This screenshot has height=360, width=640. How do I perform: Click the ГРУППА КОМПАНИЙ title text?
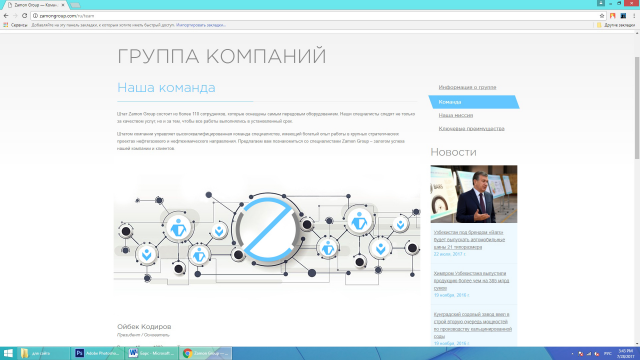point(222,56)
